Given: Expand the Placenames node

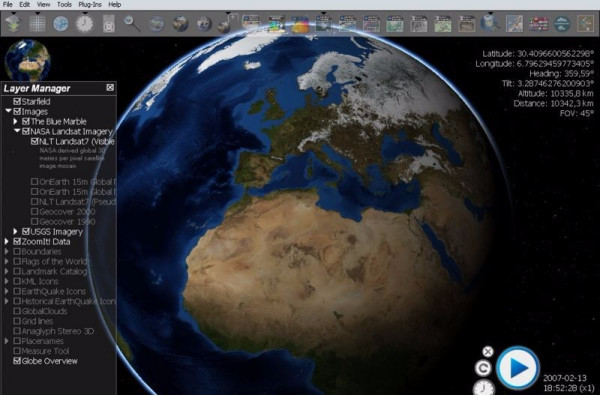Looking at the screenshot, I should click(x=7, y=341).
